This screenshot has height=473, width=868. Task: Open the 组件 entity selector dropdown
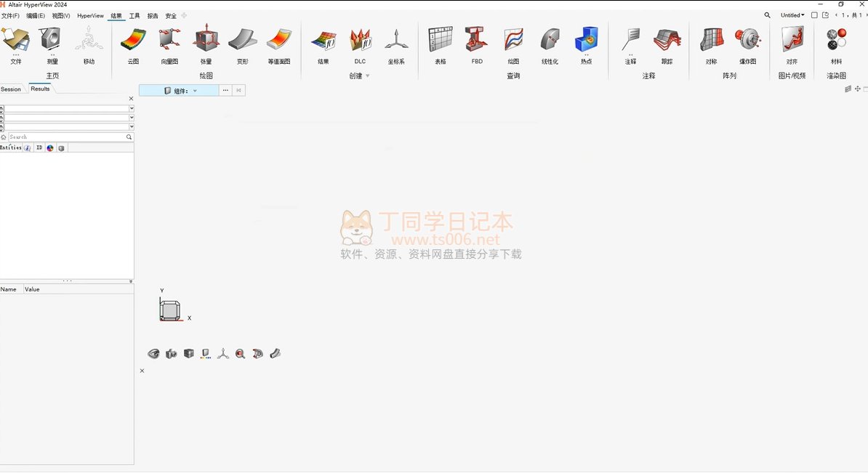click(x=179, y=91)
